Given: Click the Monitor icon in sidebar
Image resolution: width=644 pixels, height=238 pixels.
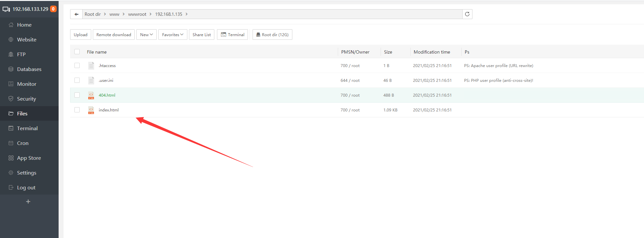Looking at the screenshot, I should pos(11,84).
